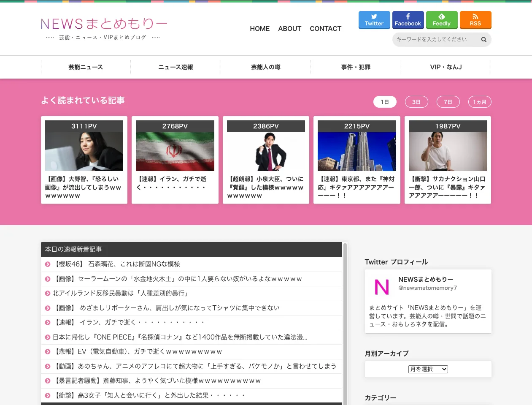Switch popular articles to 1日
This screenshot has height=405, width=532.
[385, 102]
